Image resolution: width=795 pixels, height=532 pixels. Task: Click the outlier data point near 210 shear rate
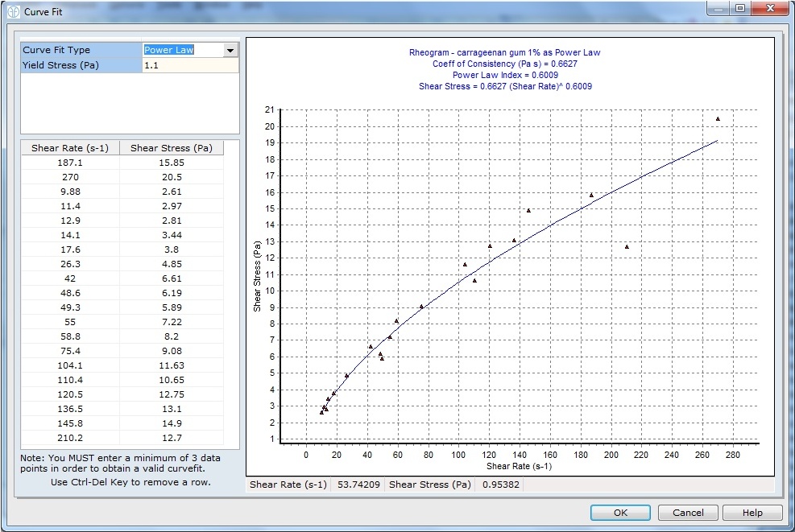coord(627,247)
